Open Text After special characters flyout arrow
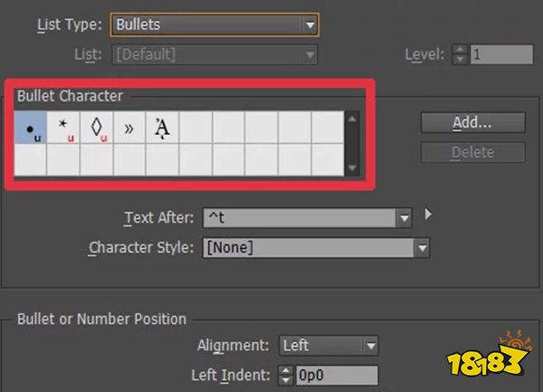The width and height of the screenshot is (543, 392). [428, 215]
